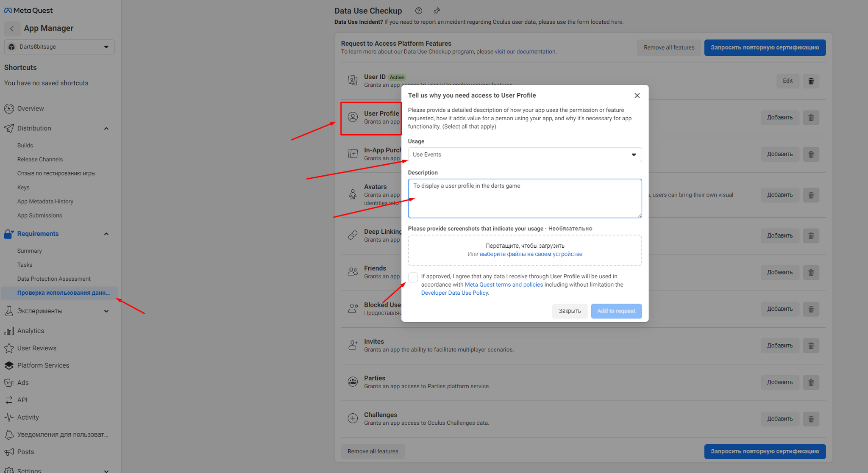Click Добавить for Challenges

(780, 419)
